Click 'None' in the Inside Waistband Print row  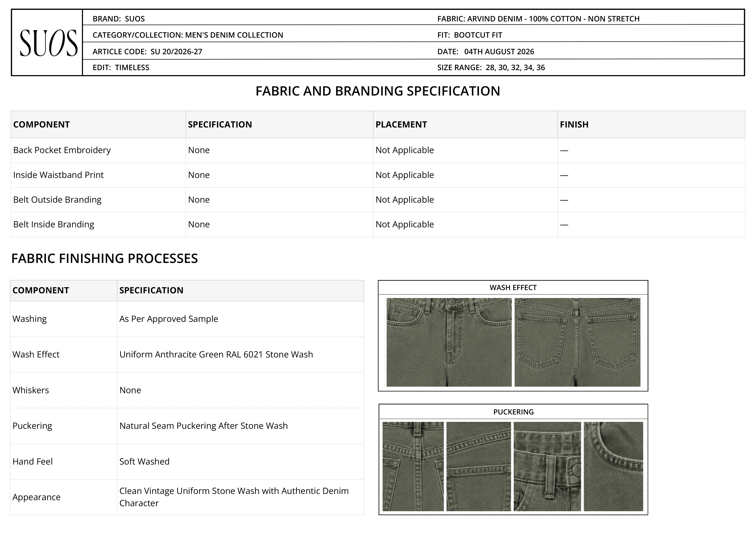tap(199, 175)
